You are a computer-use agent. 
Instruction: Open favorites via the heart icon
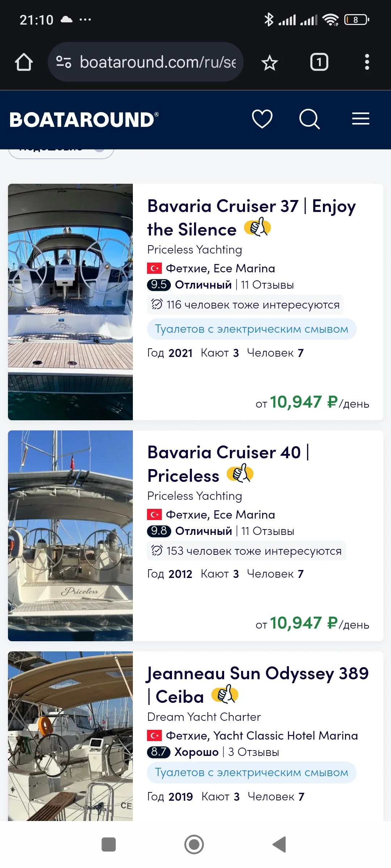(x=262, y=119)
